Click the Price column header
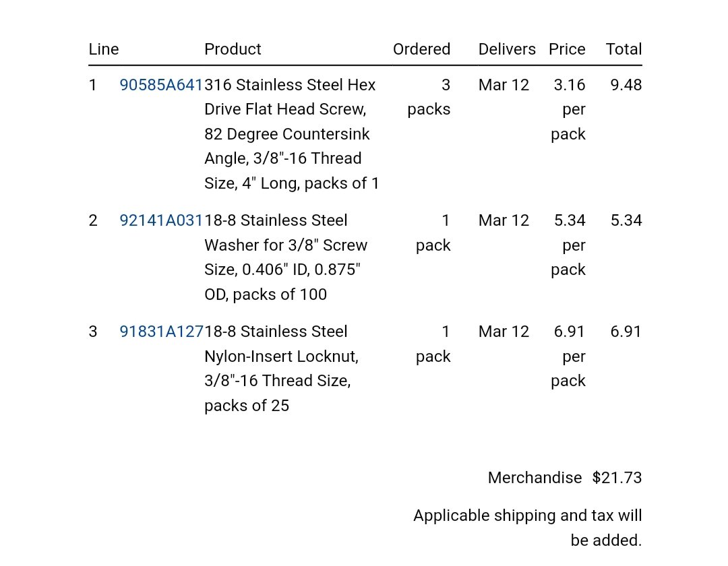 [x=567, y=49]
